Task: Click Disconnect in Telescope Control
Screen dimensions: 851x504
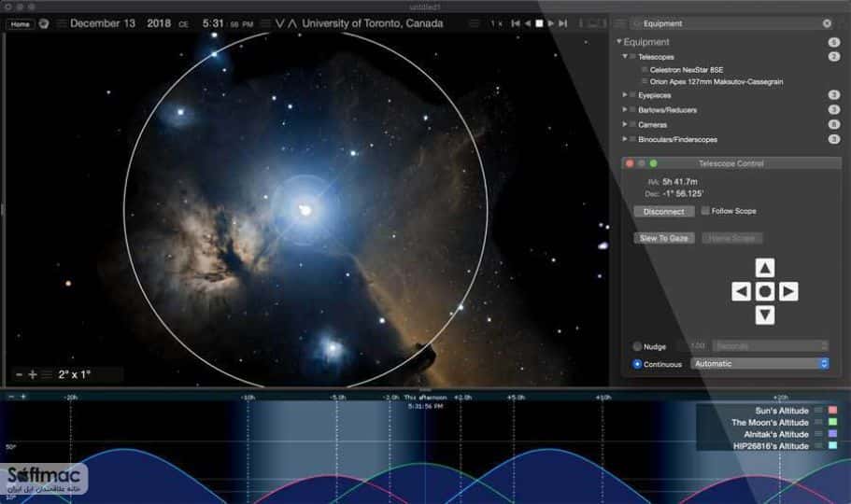Action: (664, 212)
